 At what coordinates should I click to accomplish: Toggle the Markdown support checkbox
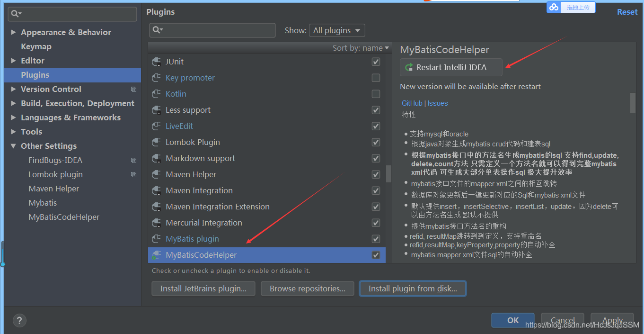376,159
